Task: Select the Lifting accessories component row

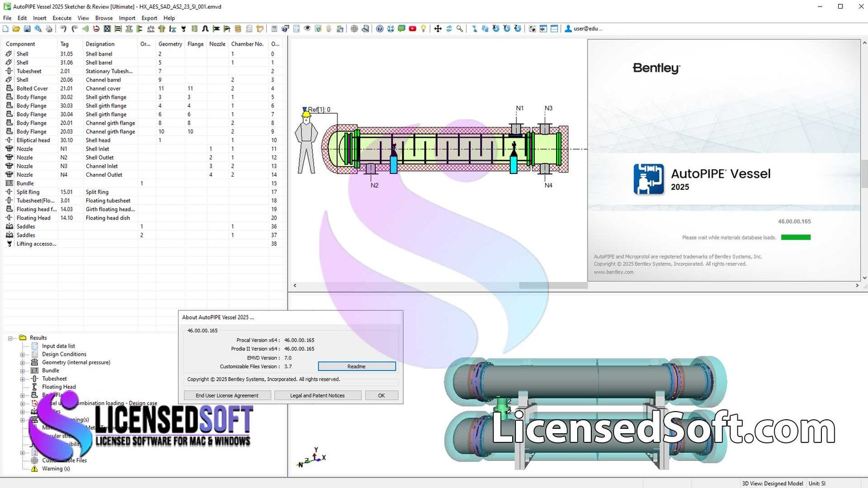Action: (143, 244)
